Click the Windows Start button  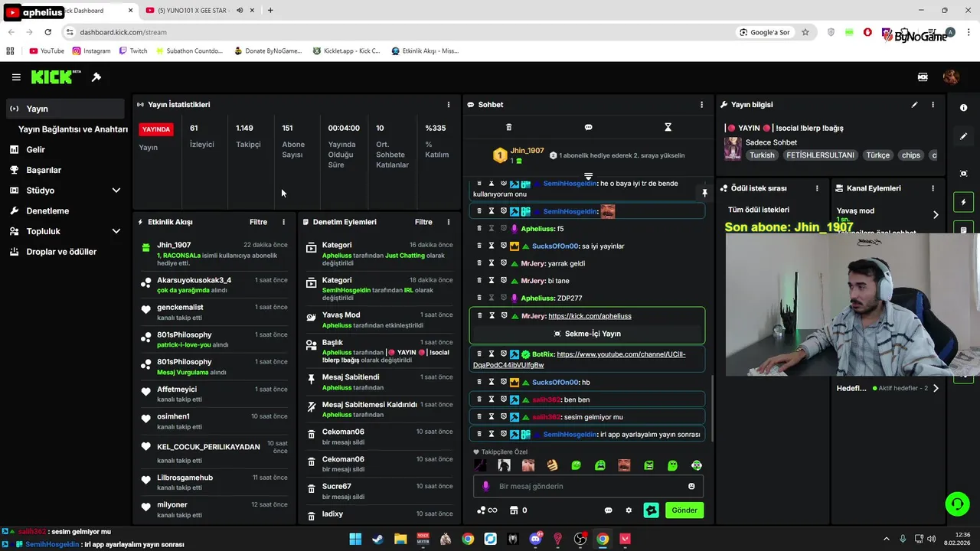[x=355, y=540]
